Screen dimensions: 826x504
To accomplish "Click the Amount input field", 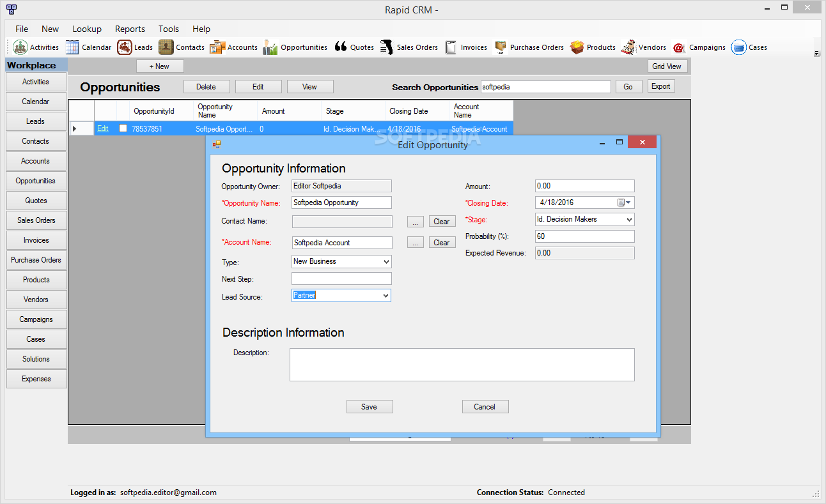I will tap(585, 186).
